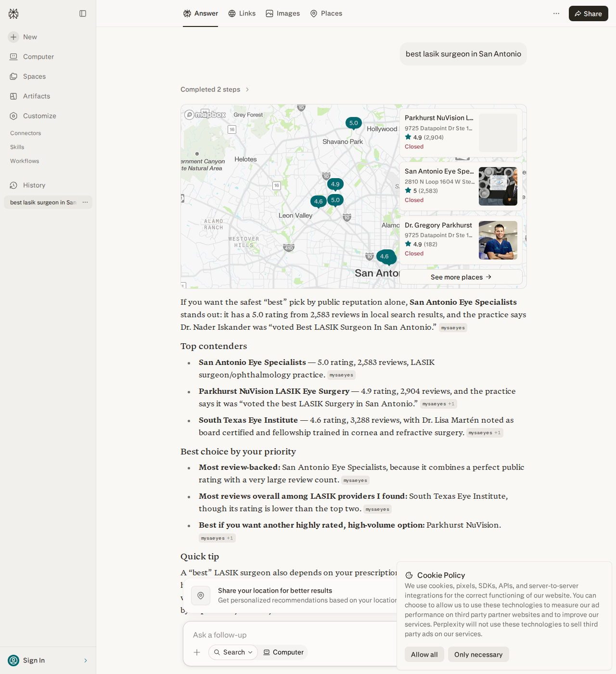Click Allow all cookies button
Image resolution: width=616 pixels, height=674 pixels.
(424, 654)
